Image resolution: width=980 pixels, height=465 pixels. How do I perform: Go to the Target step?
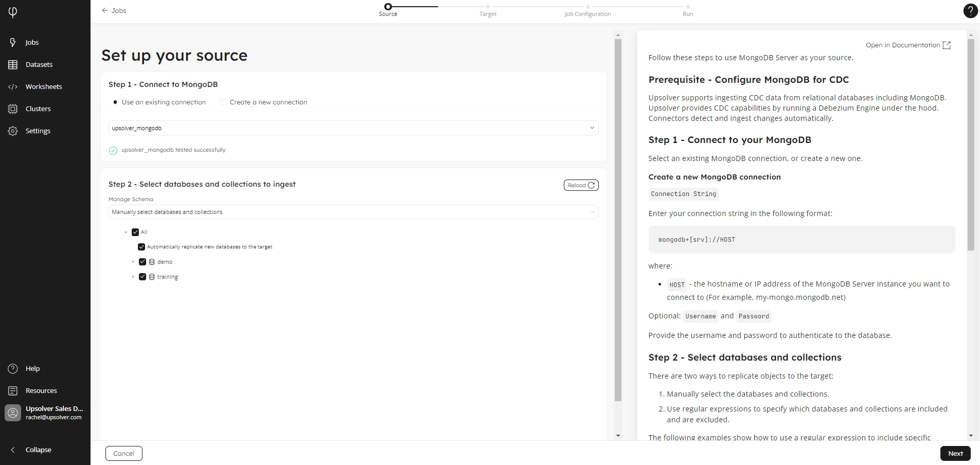pos(488,7)
